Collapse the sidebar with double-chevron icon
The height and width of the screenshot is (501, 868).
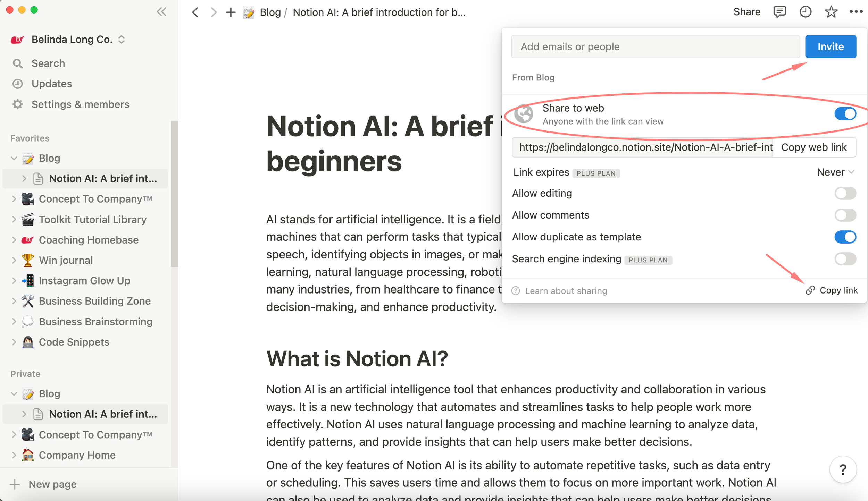point(161,12)
